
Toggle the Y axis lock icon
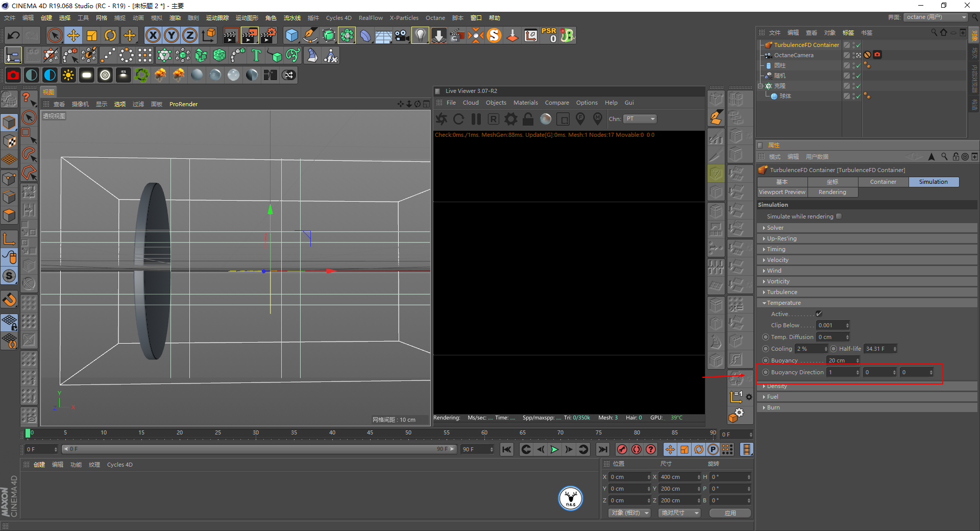pos(171,35)
